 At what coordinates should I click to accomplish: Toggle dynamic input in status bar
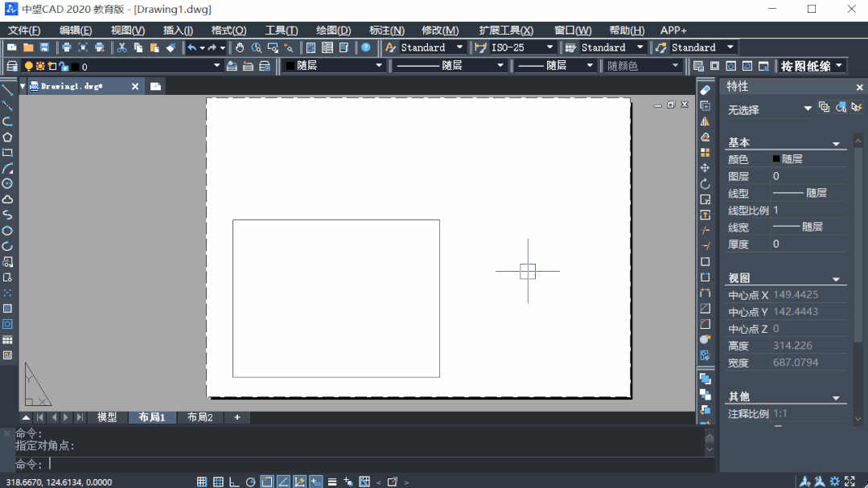click(315, 482)
